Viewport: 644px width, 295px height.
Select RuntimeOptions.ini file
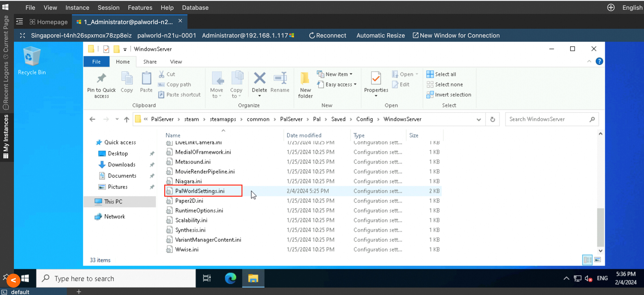pyautogui.click(x=199, y=211)
